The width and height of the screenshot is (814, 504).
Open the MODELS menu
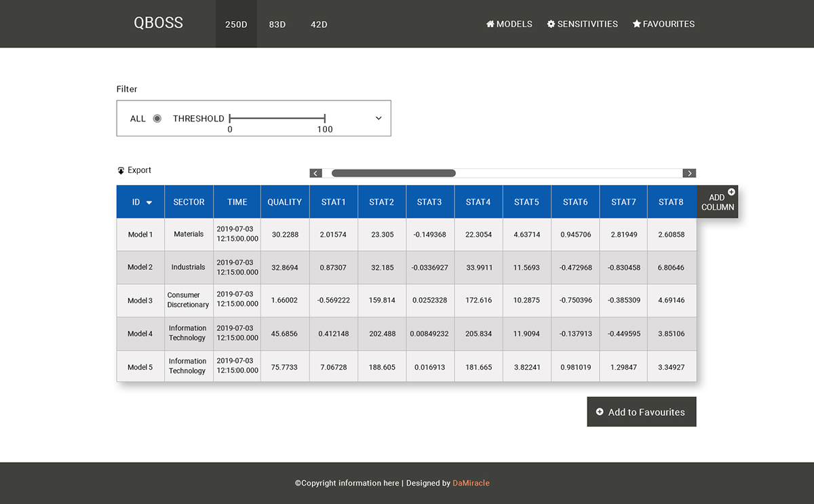[x=509, y=24]
